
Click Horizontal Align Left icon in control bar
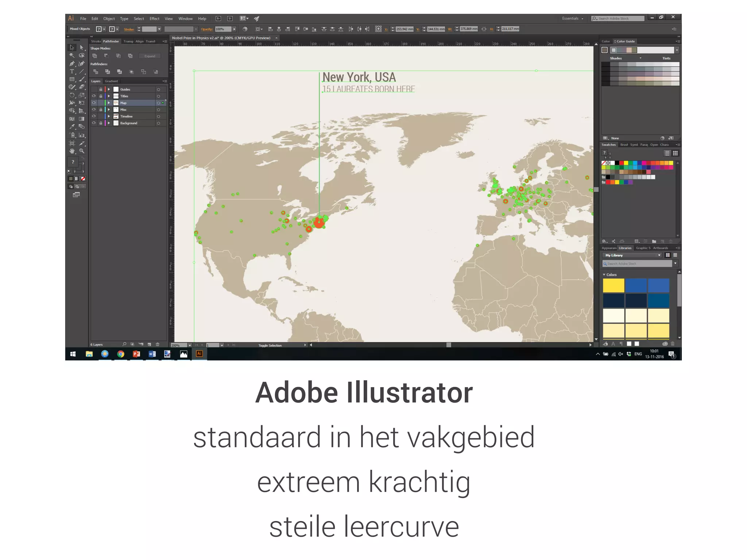(270, 29)
